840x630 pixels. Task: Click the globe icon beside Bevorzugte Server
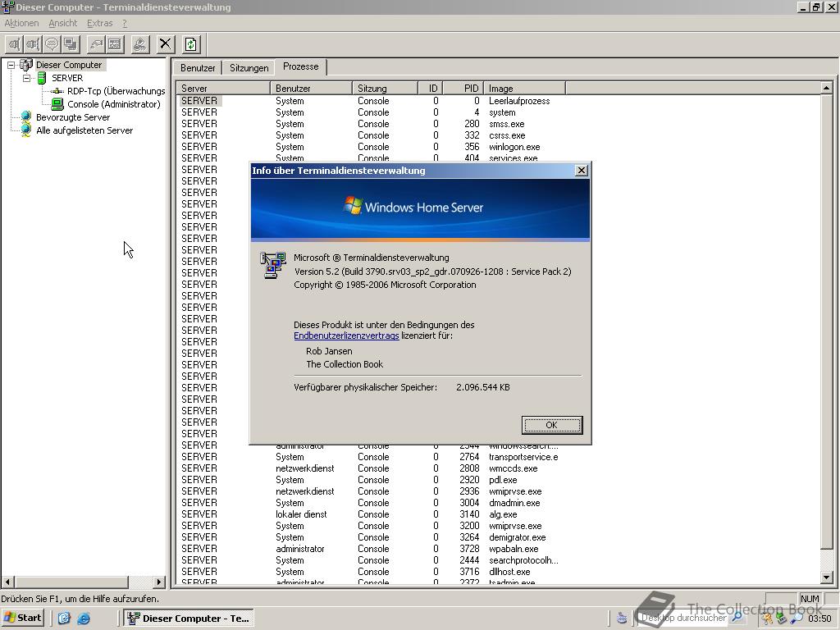click(x=25, y=116)
